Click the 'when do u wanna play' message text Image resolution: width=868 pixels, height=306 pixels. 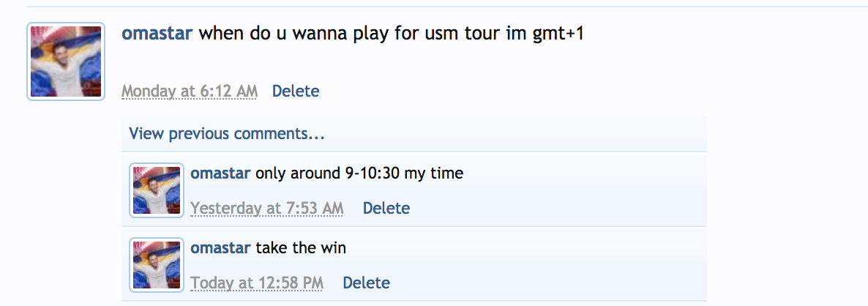tap(392, 33)
